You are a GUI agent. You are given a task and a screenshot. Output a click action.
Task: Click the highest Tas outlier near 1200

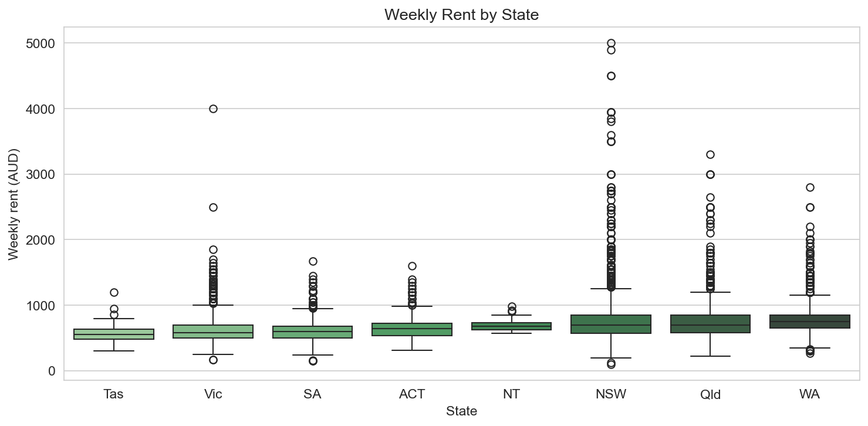pyautogui.click(x=114, y=292)
